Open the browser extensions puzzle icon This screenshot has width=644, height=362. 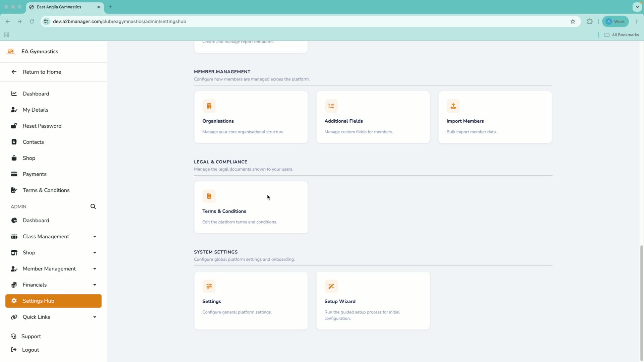coord(590,21)
